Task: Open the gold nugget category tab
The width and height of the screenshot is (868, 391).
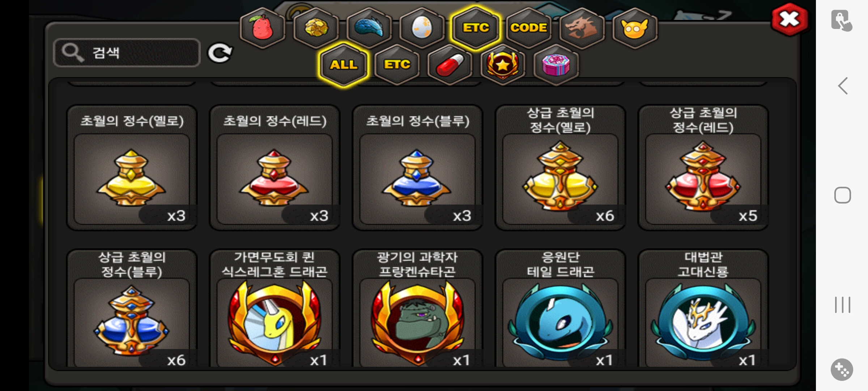Action: point(316,28)
